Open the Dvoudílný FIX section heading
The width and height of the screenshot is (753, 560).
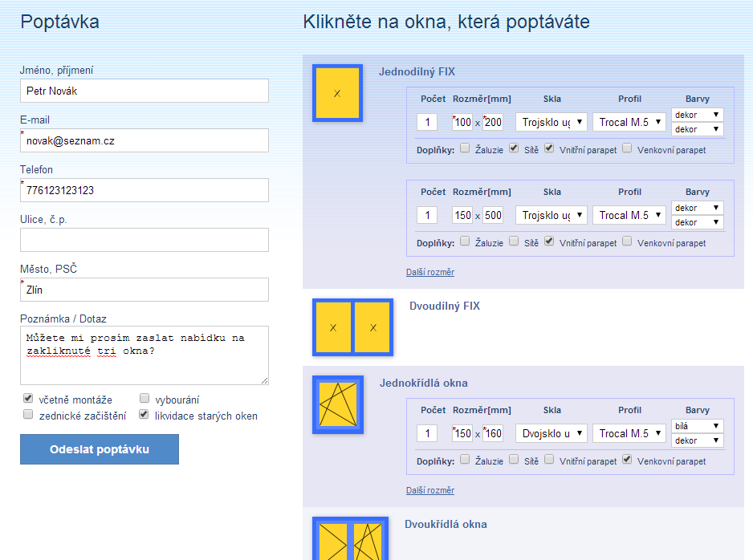click(444, 306)
